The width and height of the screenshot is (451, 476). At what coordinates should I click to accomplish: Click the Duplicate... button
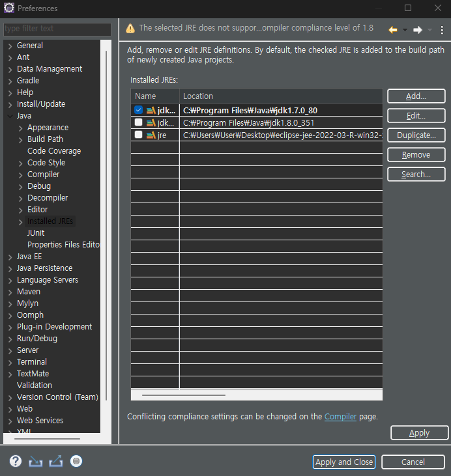[416, 135]
